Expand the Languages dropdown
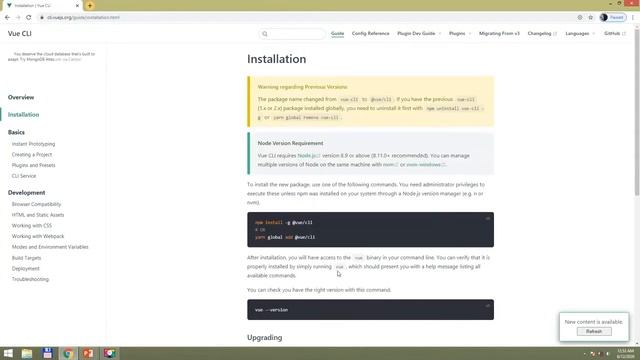 (x=580, y=33)
